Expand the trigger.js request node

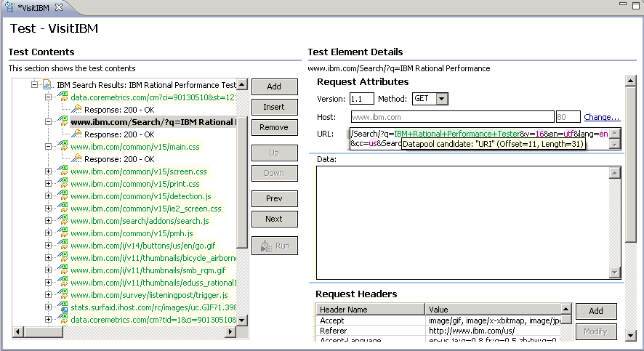coord(48,294)
